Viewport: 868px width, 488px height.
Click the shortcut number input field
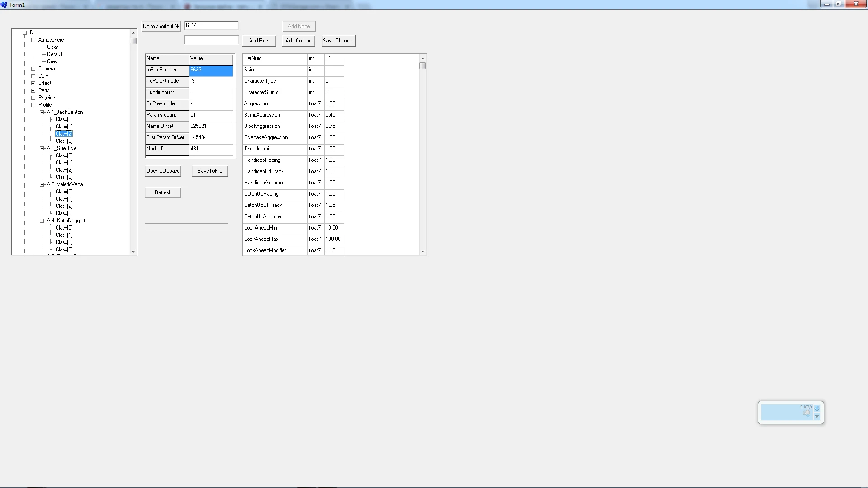tap(211, 26)
